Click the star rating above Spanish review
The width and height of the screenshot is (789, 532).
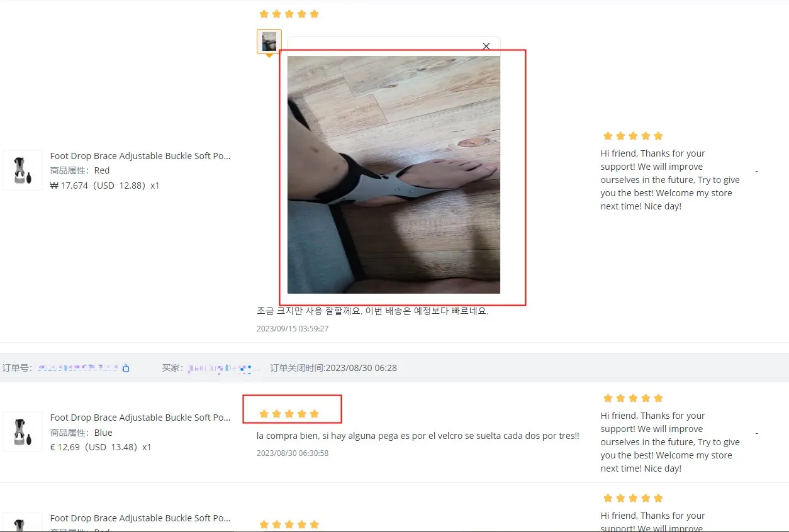[x=289, y=414]
